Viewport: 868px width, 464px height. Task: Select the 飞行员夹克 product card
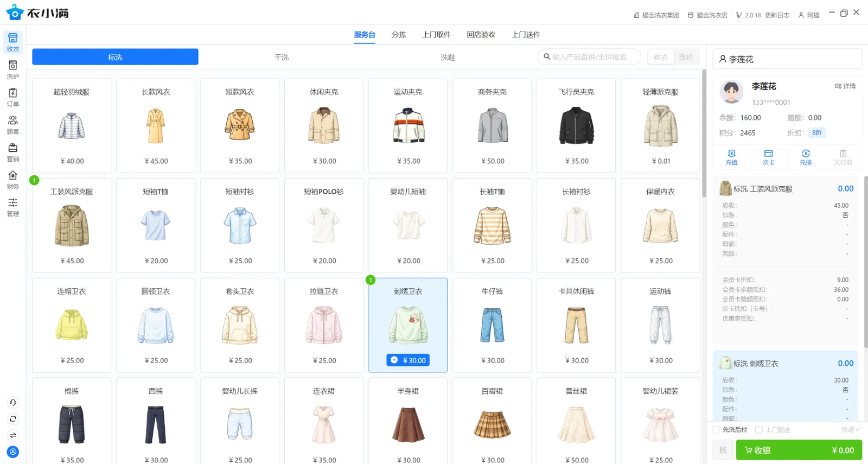[576, 126]
